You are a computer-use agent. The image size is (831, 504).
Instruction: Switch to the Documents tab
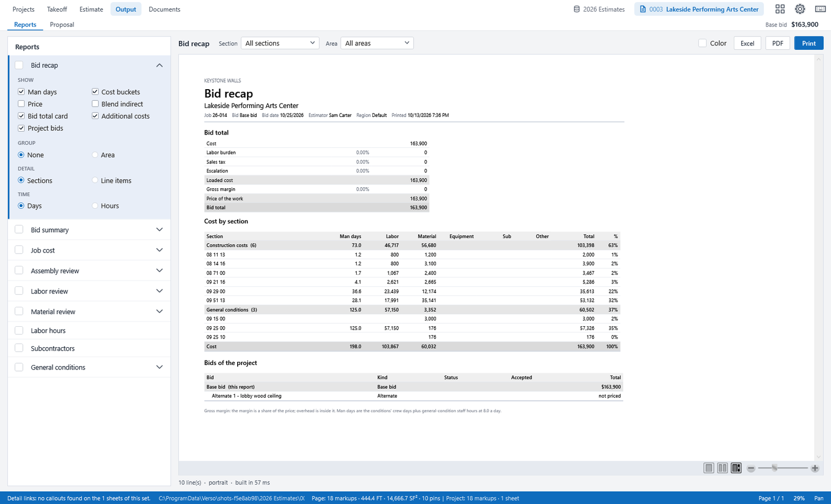coord(165,9)
